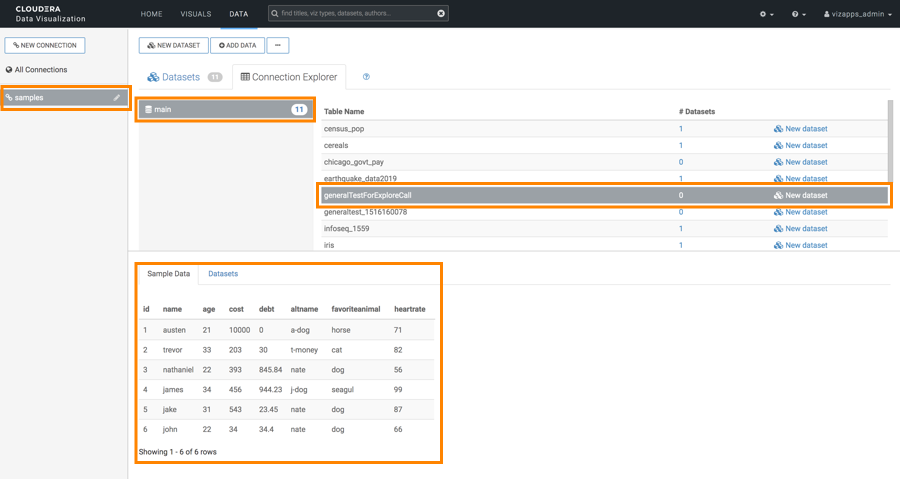The width and height of the screenshot is (900, 479).
Task: Go to the VISUALS menu
Action: coord(196,14)
